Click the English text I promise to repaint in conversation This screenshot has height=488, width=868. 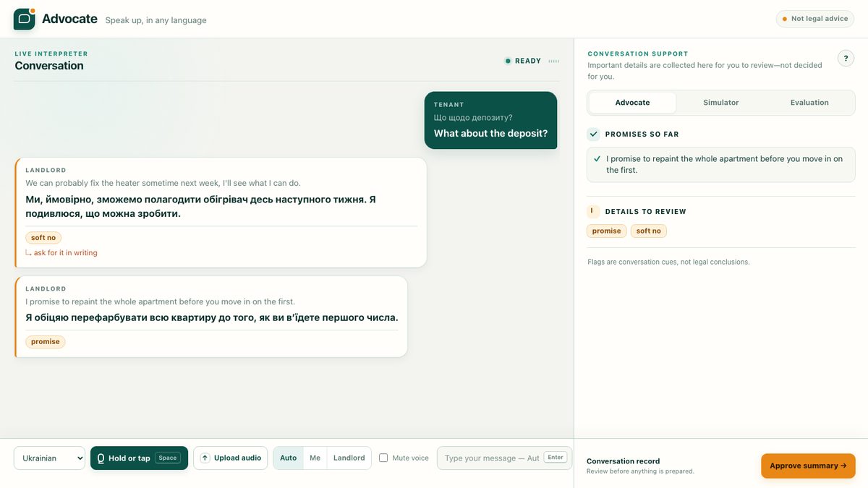pos(160,301)
